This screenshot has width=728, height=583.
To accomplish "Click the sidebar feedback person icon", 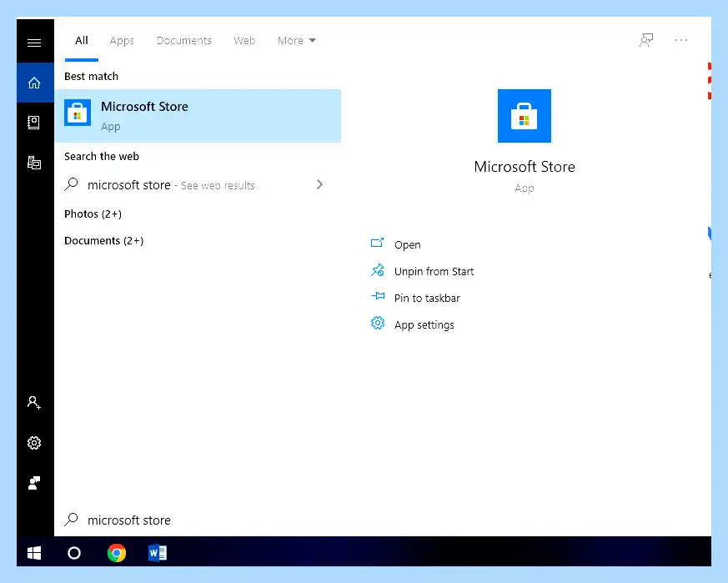I will [34, 483].
